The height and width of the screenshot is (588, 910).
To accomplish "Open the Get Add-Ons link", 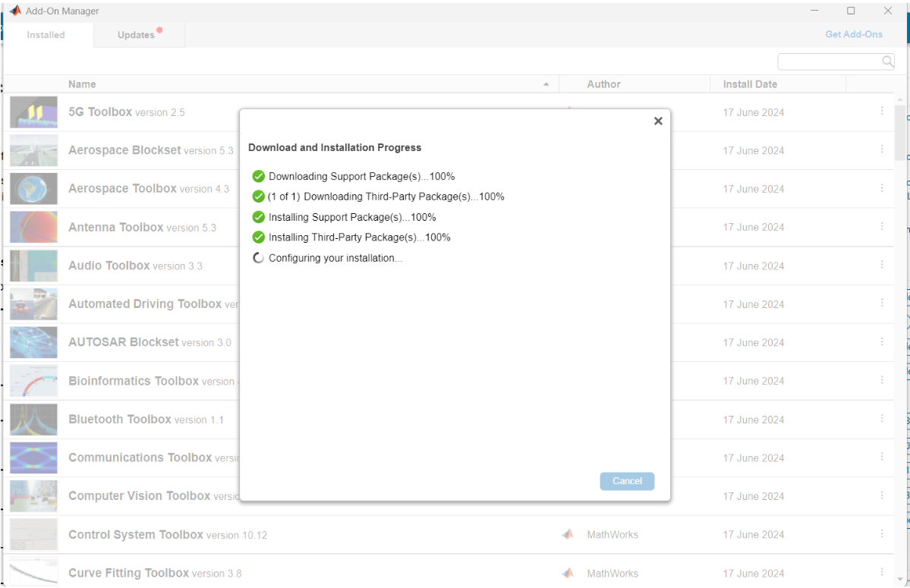I will pos(854,34).
